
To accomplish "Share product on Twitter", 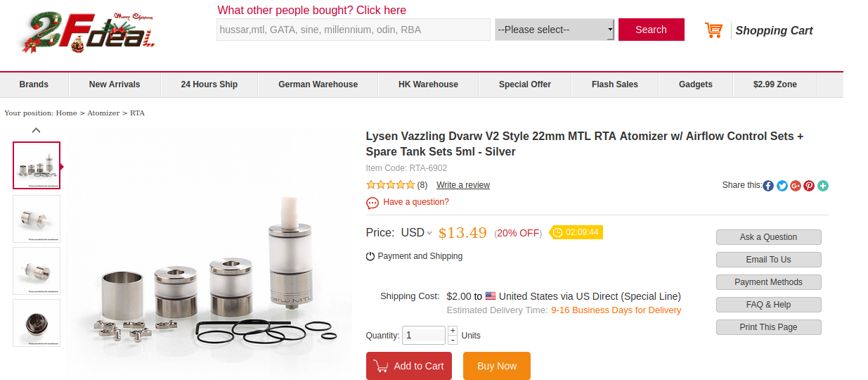I will point(782,186).
